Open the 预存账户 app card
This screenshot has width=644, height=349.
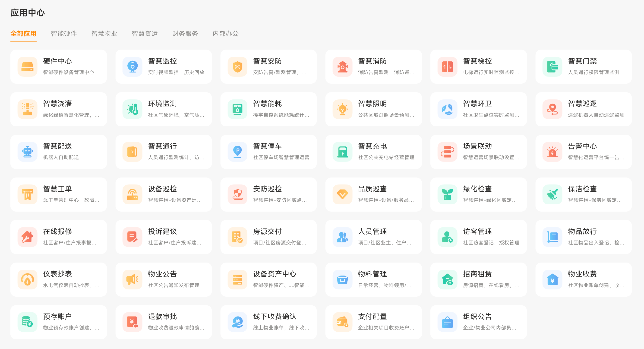pos(59,322)
